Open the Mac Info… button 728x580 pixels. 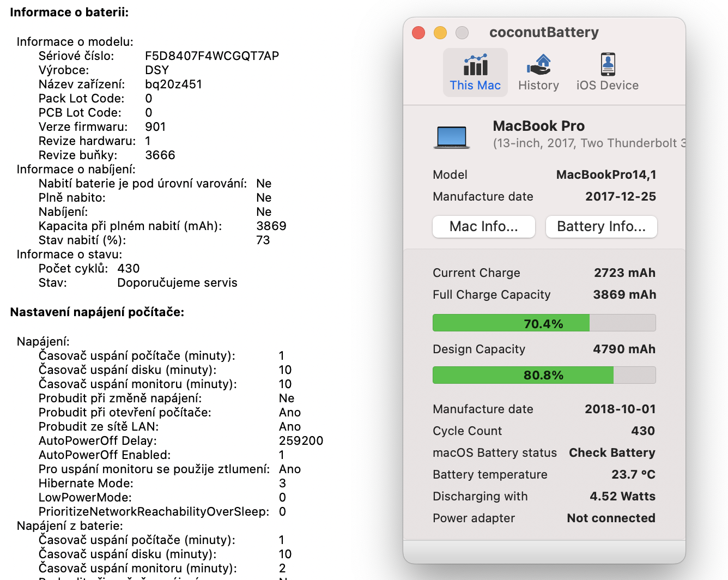(484, 227)
